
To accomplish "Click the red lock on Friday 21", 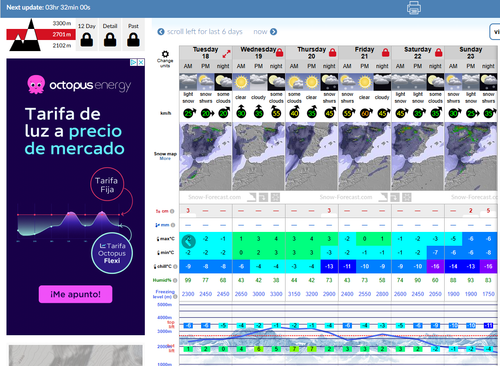I will [385, 52].
